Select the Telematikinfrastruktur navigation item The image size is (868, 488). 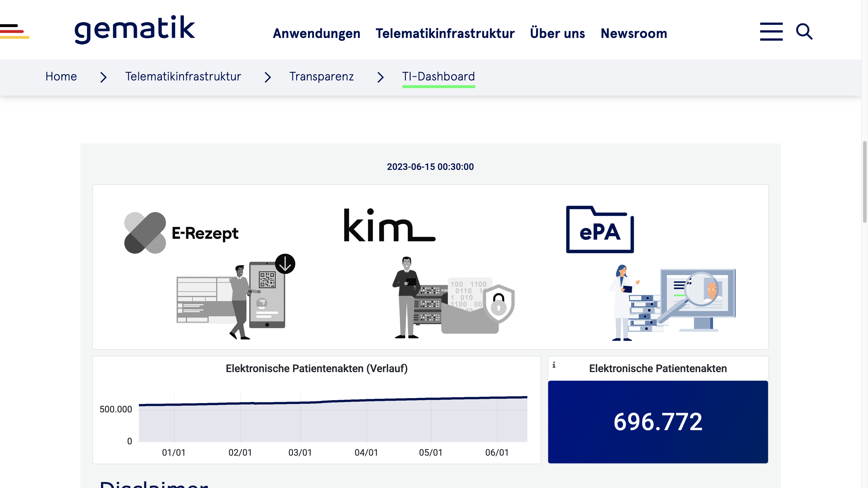tap(445, 33)
